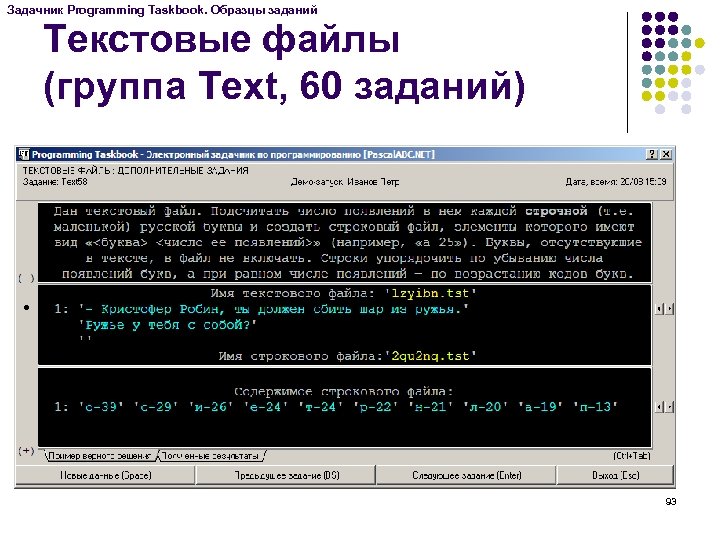The image size is (720, 540).
Task: Click 'Выход (Esc)' button
Action: coord(615,475)
